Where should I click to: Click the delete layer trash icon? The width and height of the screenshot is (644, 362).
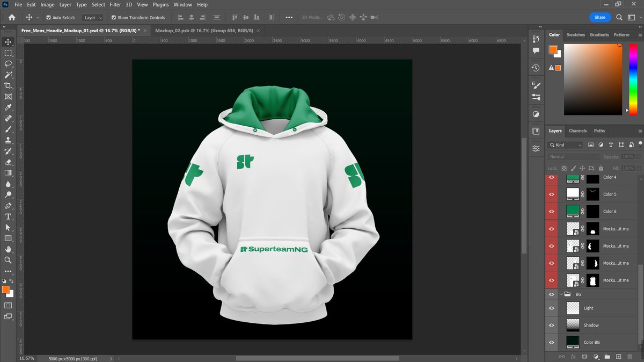[630, 357]
